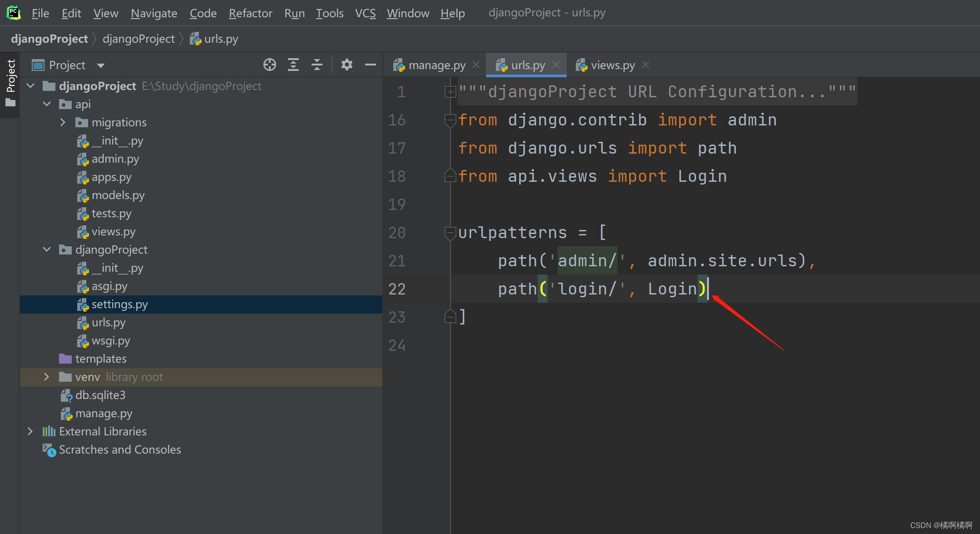The width and height of the screenshot is (980, 534).
Task: Click the locate file target icon
Action: pos(270,65)
